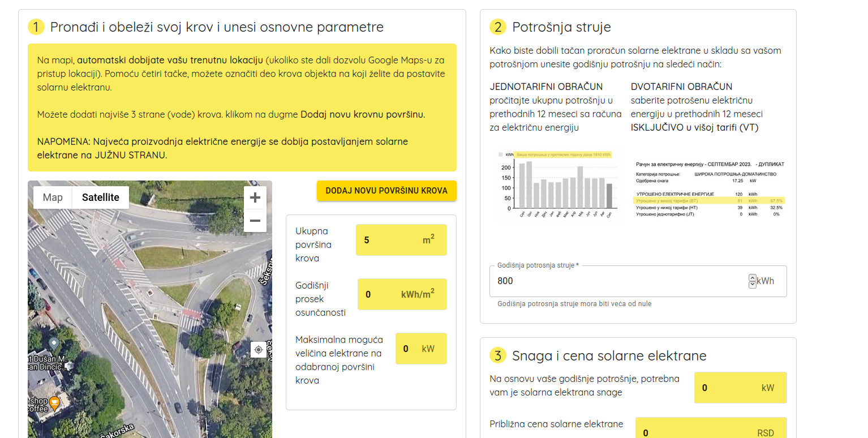Click the Maksimalna moguća veličina kW field
Screen dimensions: 868x438
[x=421, y=348]
